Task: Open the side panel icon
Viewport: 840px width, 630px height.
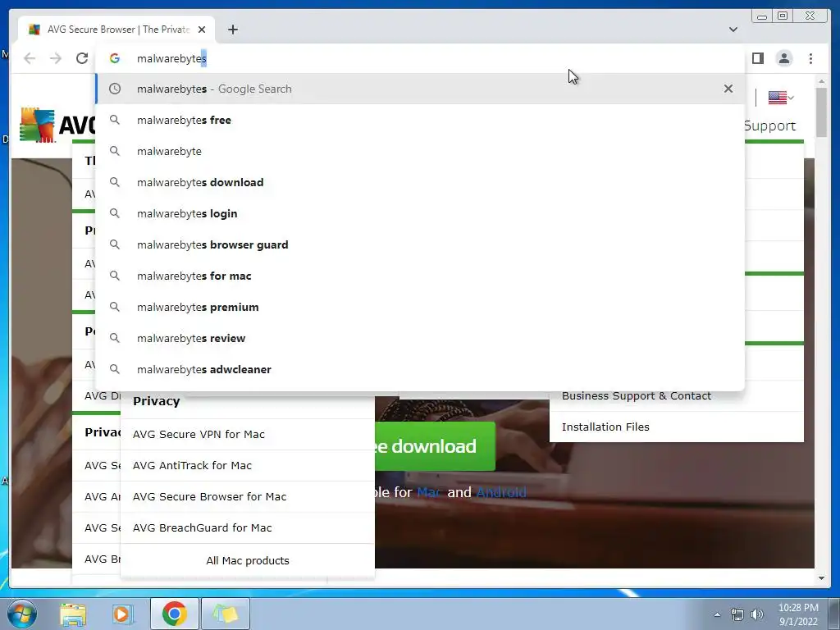Action: click(x=757, y=58)
